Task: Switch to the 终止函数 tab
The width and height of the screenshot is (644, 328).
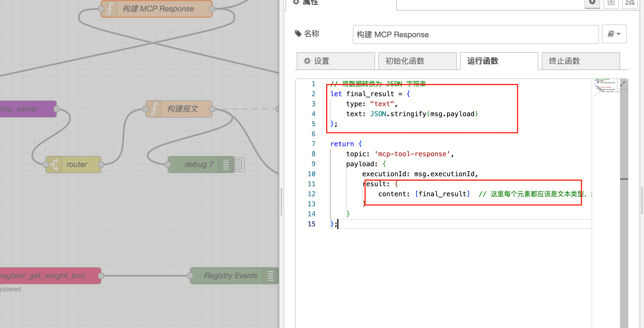Action: [580, 61]
